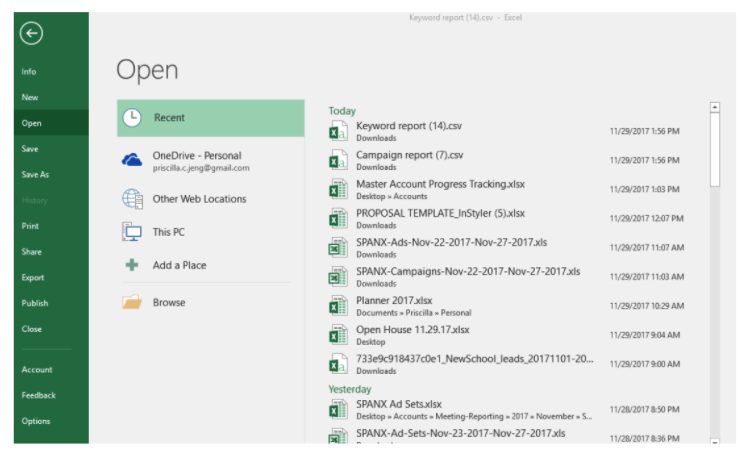Click the Today group heading
The image size is (745, 471).
tap(342, 111)
